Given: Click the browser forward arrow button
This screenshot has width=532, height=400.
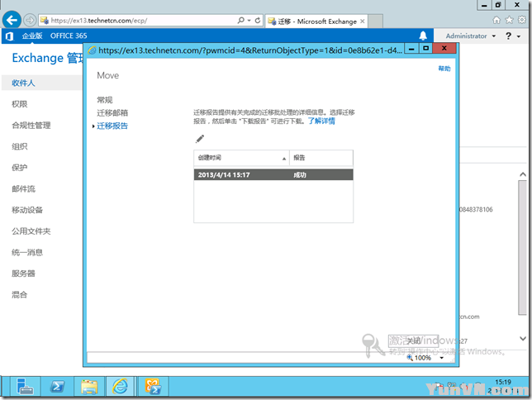Looking at the screenshot, I should 30,21.
